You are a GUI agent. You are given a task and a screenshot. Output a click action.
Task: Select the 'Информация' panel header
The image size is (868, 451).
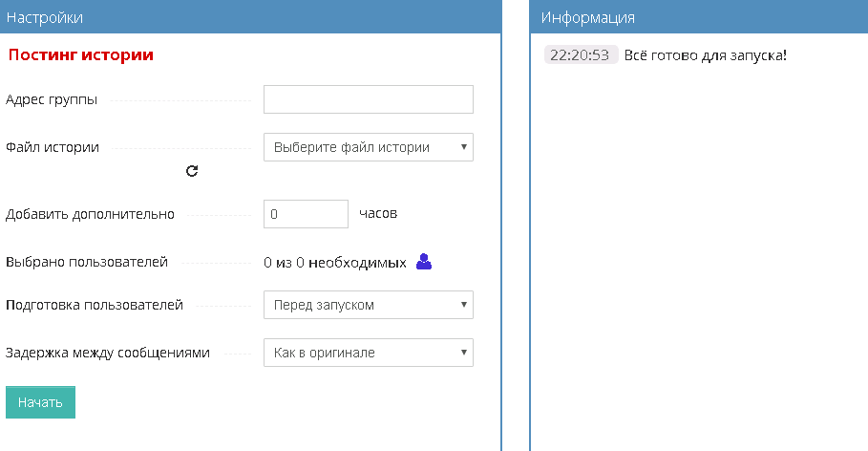[699, 16]
